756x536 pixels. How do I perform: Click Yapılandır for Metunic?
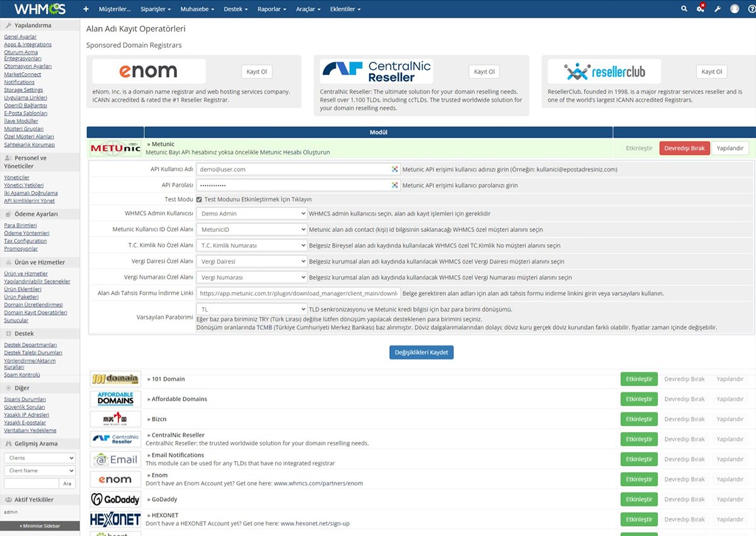tap(730, 148)
